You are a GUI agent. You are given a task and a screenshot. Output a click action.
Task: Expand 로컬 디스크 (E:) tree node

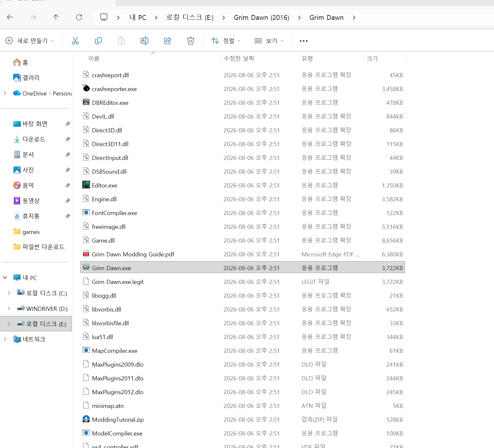click(x=9, y=324)
